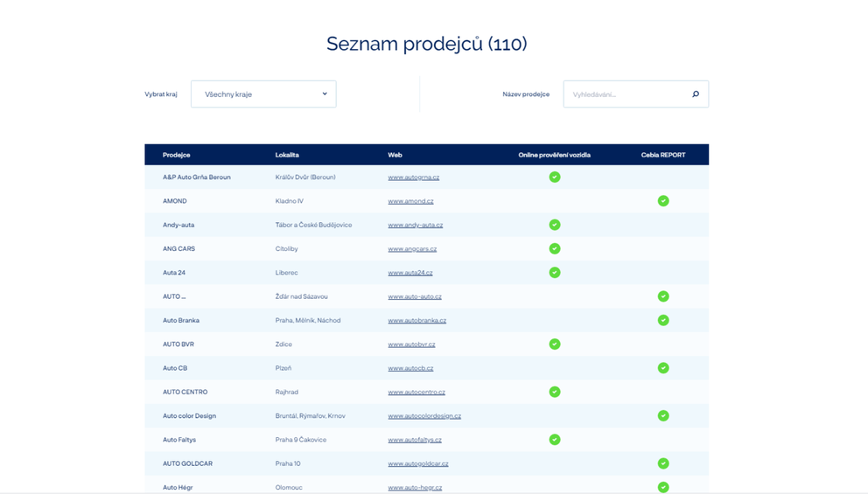Click the Praha, Mělník, Náchod location
This screenshot has height=494, width=868.
308,320
